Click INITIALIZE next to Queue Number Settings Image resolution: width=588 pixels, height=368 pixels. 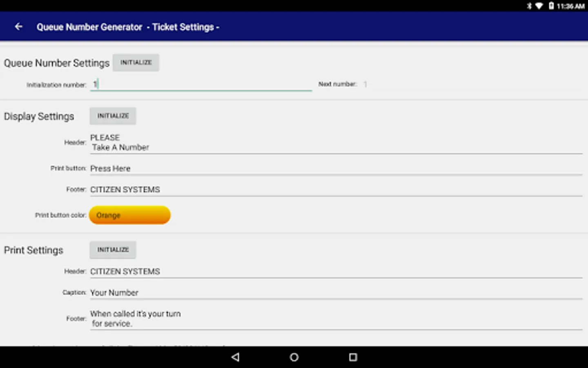[136, 63]
